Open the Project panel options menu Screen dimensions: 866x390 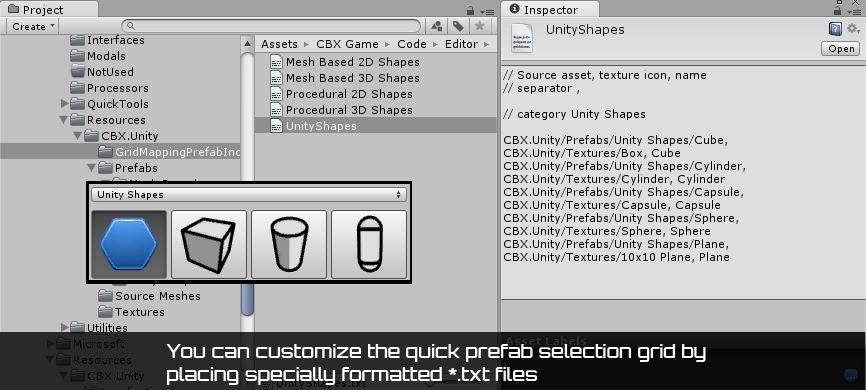pyautogui.click(x=487, y=11)
